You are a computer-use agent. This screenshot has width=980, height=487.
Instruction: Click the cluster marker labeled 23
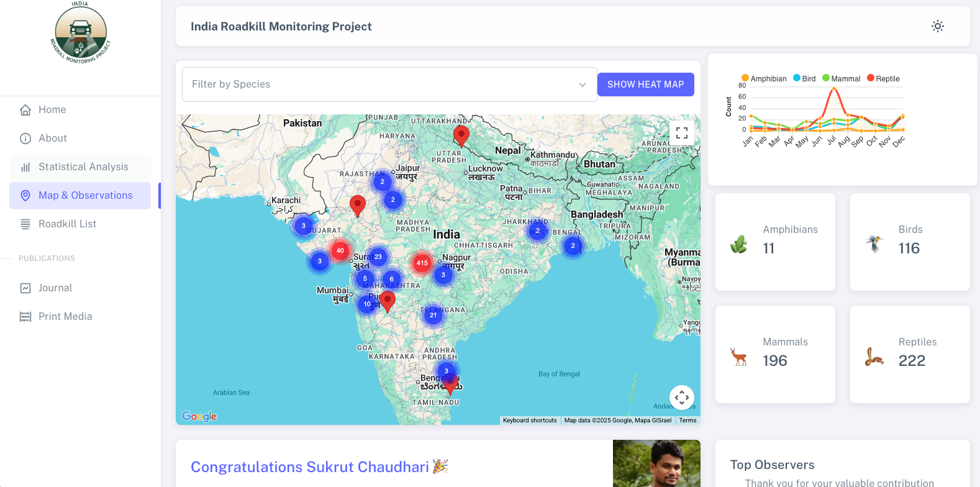tap(378, 257)
